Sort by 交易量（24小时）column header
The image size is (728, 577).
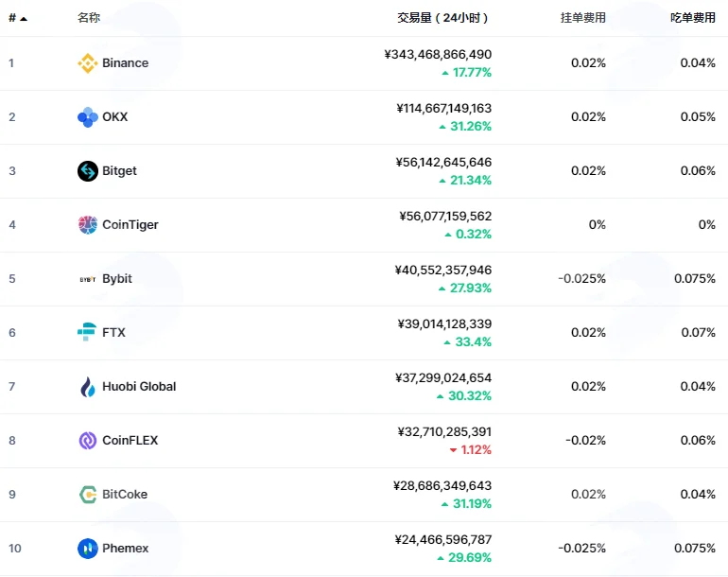pos(442,18)
